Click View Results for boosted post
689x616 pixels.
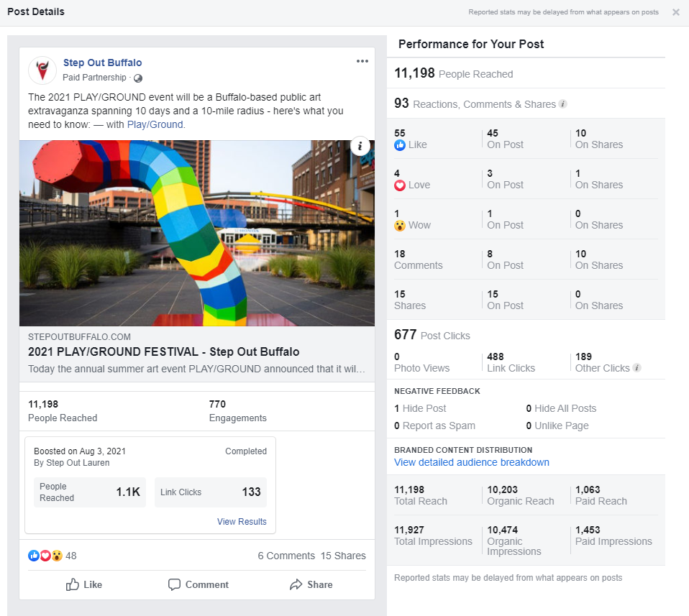[x=242, y=522]
